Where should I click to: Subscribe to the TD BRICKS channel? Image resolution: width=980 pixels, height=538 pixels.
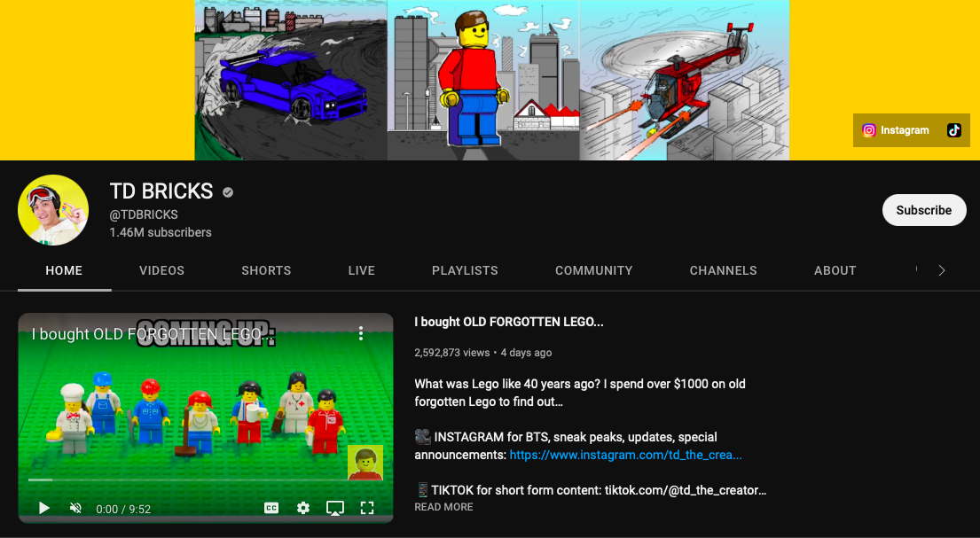[x=924, y=210]
